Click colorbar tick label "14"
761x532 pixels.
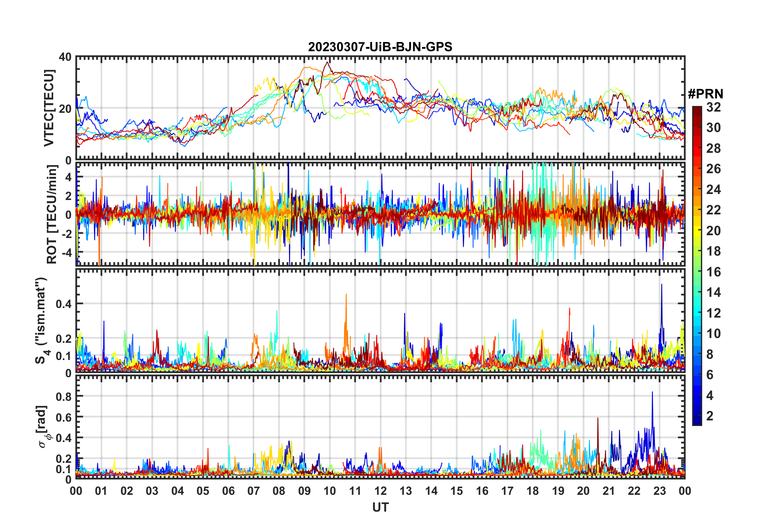click(713, 292)
